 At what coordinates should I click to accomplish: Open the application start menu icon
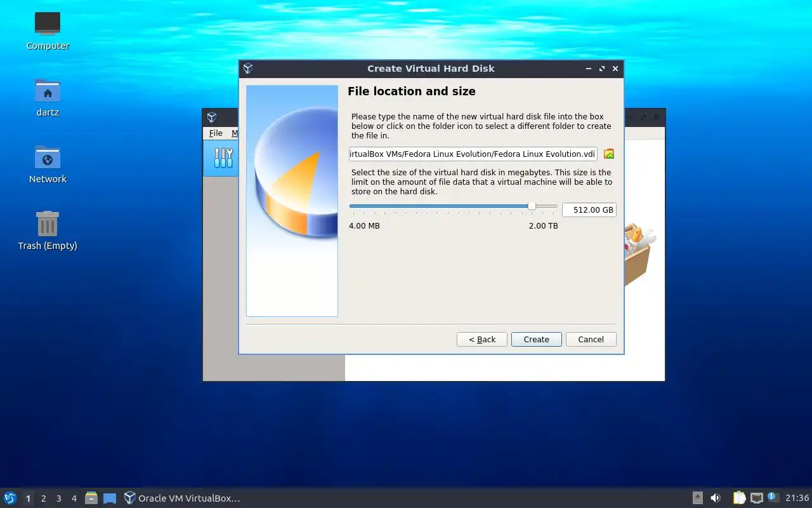(x=10, y=498)
